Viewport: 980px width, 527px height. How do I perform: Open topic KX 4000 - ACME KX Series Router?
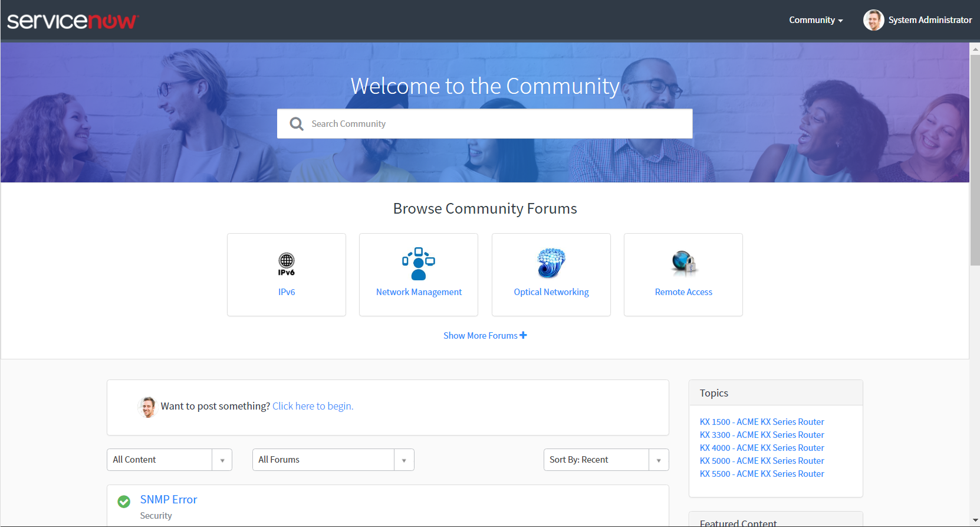(762, 448)
